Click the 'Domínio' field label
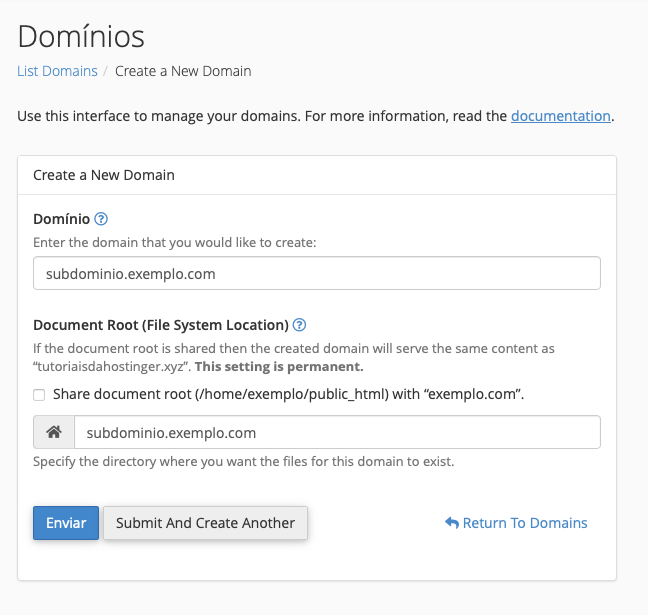 [62, 219]
